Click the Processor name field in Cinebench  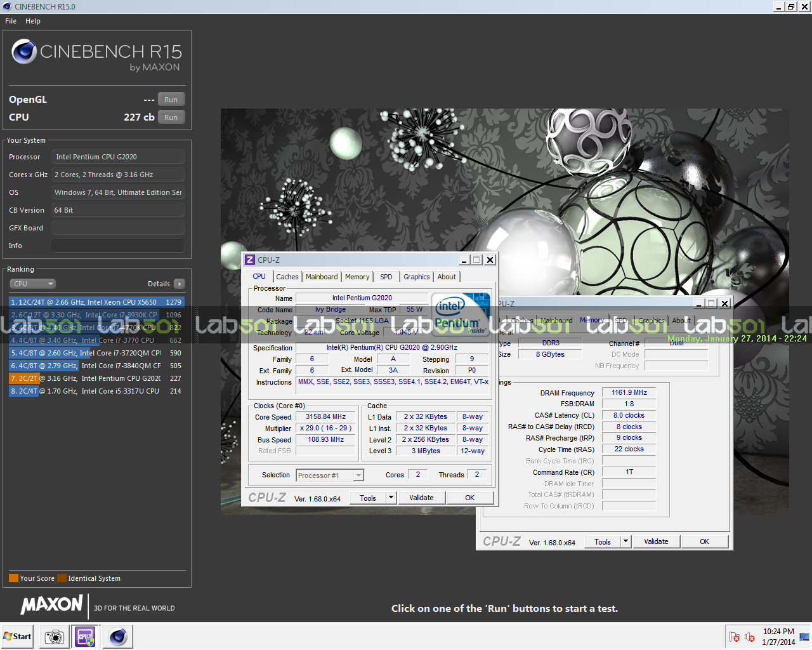click(118, 157)
